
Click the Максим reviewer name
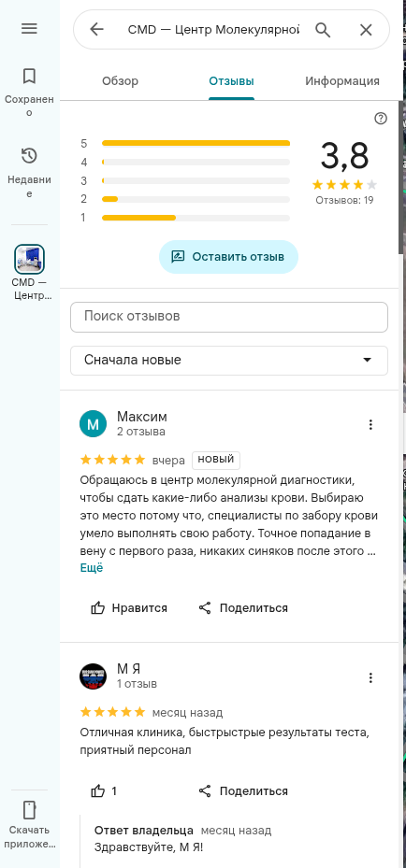click(142, 417)
